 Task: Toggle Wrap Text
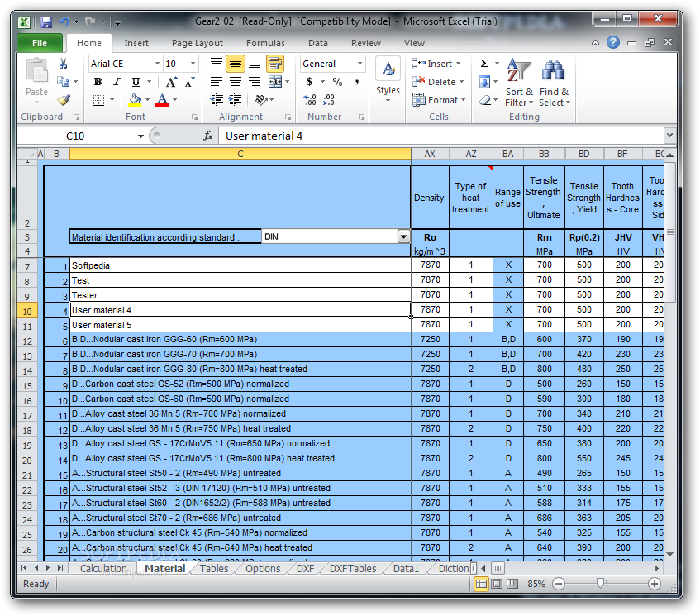pyautogui.click(x=275, y=64)
